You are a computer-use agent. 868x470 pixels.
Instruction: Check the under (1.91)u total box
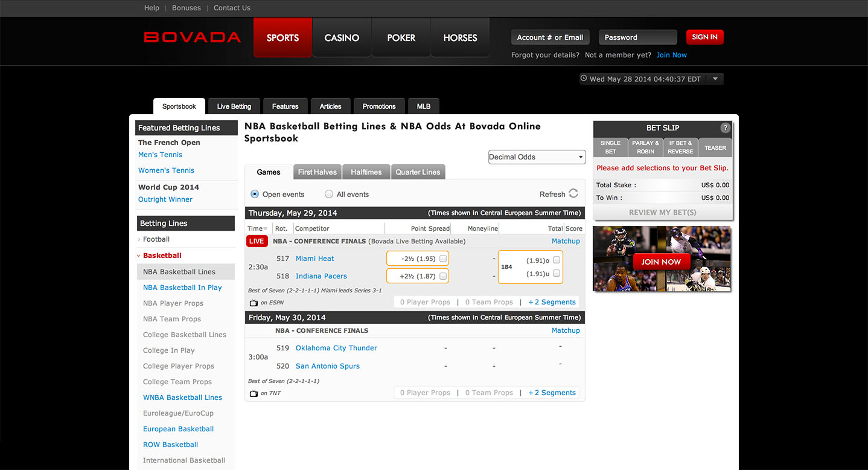coord(557,274)
